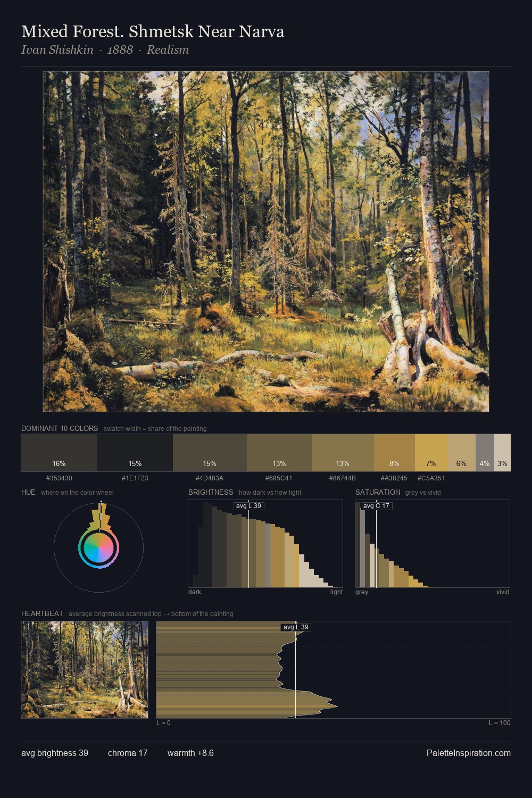Click the 4% grey swatch
The image size is (532, 798).
click(x=485, y=453)
